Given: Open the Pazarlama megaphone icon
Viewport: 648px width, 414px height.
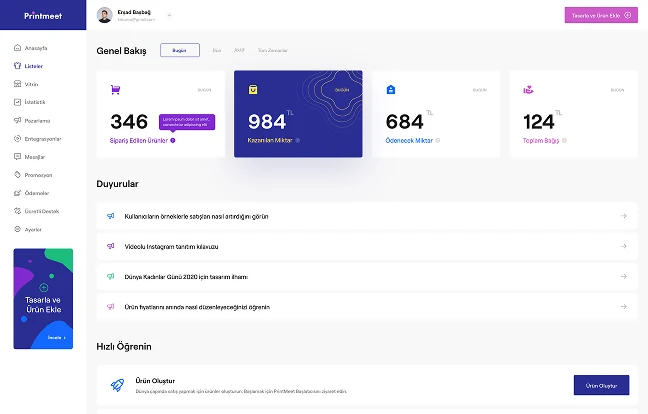Looking at the screenshot, I should point(17,120).
